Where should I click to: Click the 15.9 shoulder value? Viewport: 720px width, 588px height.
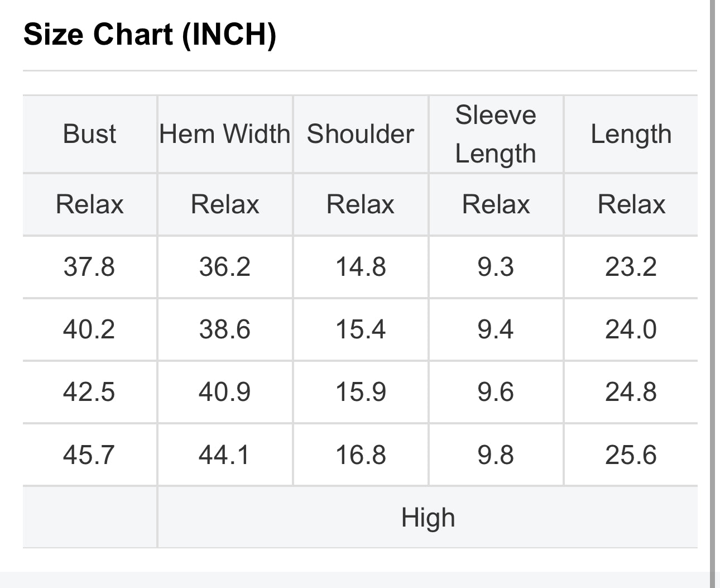click(x=360, y=392)
